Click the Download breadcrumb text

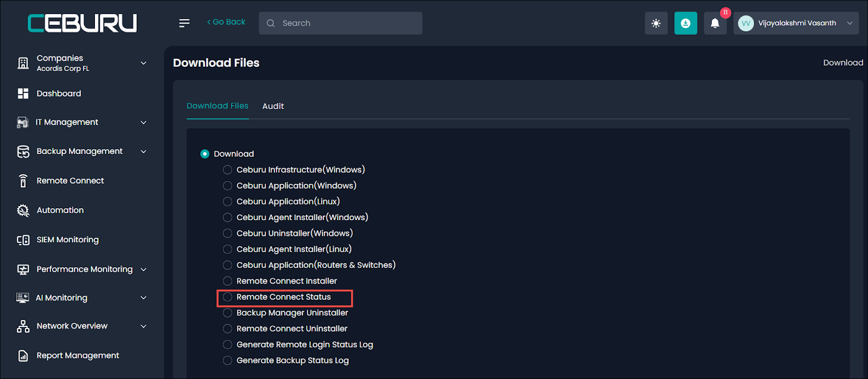tap(843, 63)
